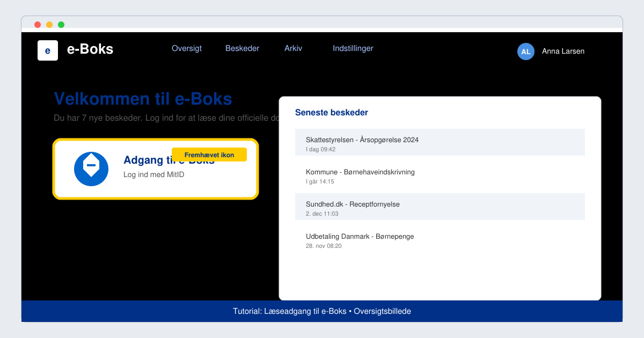Image resolution: width=644 pixels, height=338 pixels.
Task: Click the e-Boks logo icon
Action: (x=48, y=50)
